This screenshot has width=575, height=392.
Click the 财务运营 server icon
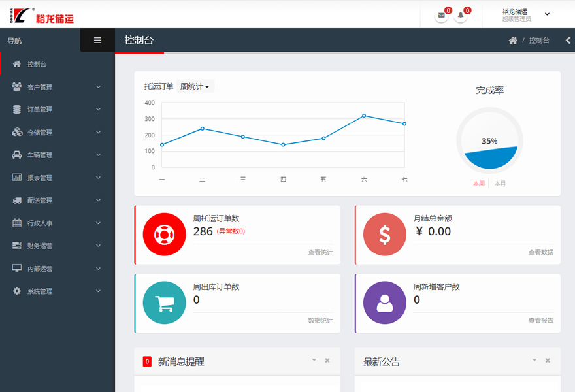point(17,246)
